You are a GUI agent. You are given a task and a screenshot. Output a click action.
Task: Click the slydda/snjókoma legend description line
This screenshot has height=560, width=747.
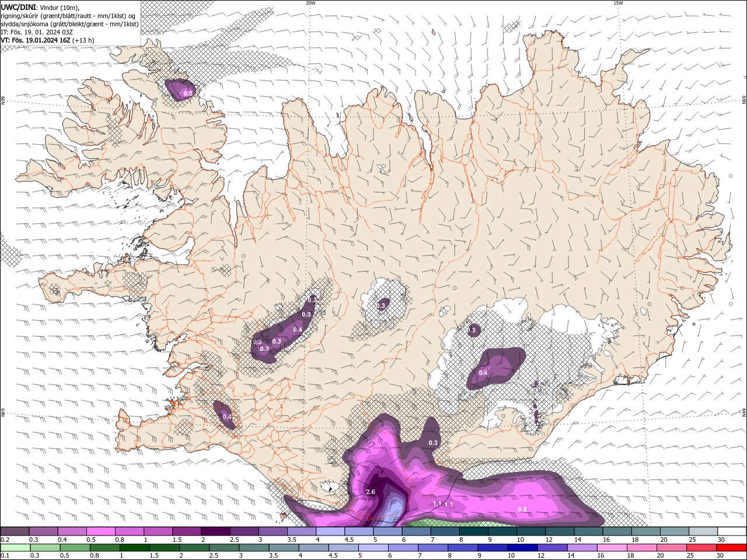tap(70, 24)
